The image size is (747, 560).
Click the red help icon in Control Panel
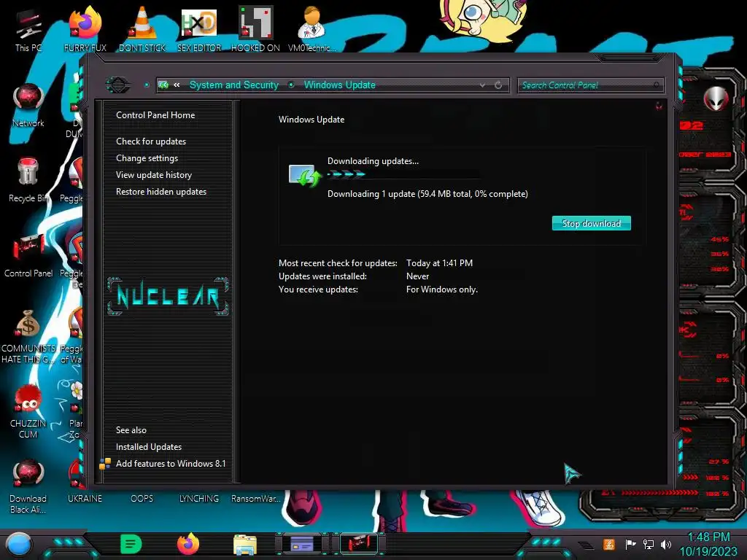tap(659, 106)
